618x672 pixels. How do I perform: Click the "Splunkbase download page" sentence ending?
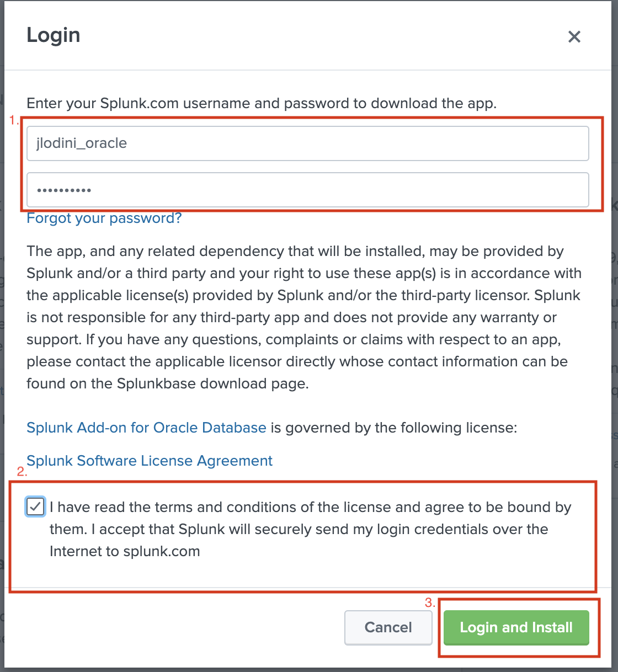[212, 384]
